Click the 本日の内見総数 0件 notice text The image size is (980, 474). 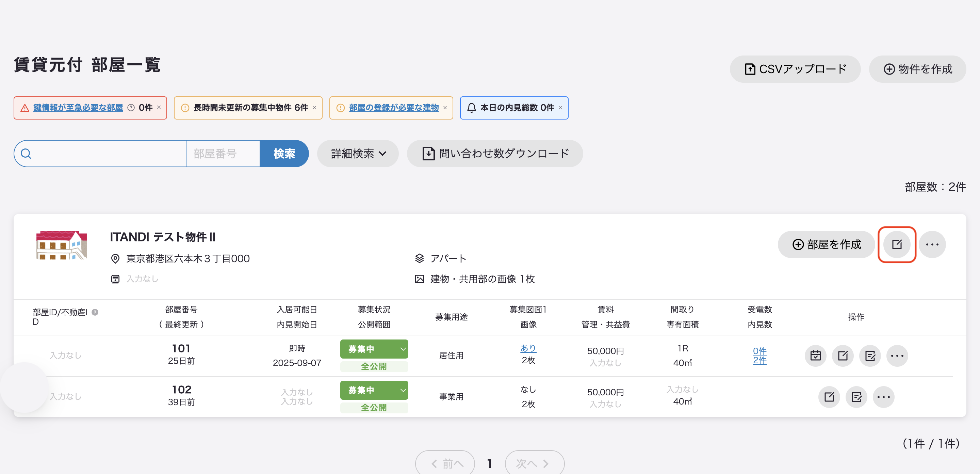coord(517,108)
